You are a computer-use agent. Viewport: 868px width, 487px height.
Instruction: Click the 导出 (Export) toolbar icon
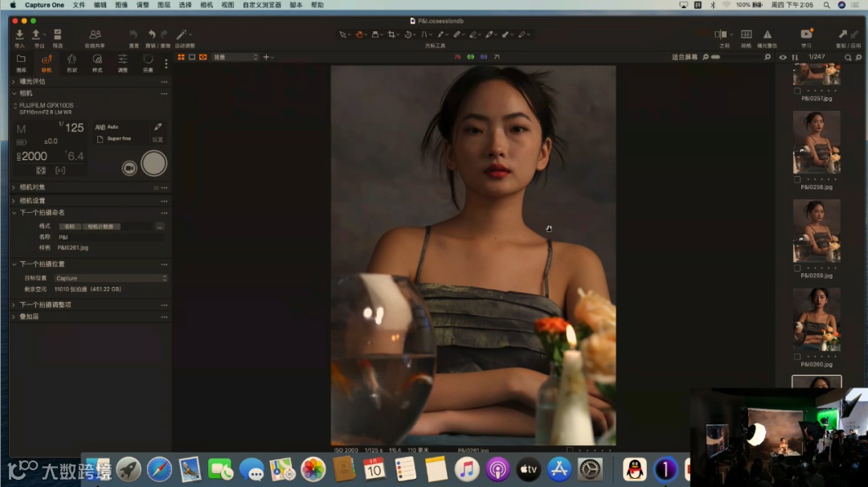pyautogui.click(x=36, y=35)
